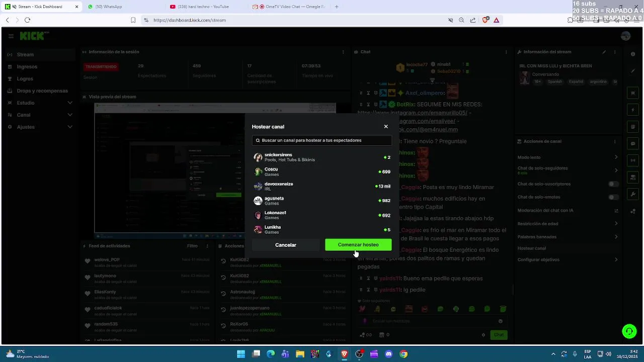This screenshot has height=362, width=644.
Task: Select Lunikha channel in host list
Action: (x=321, y=229)
